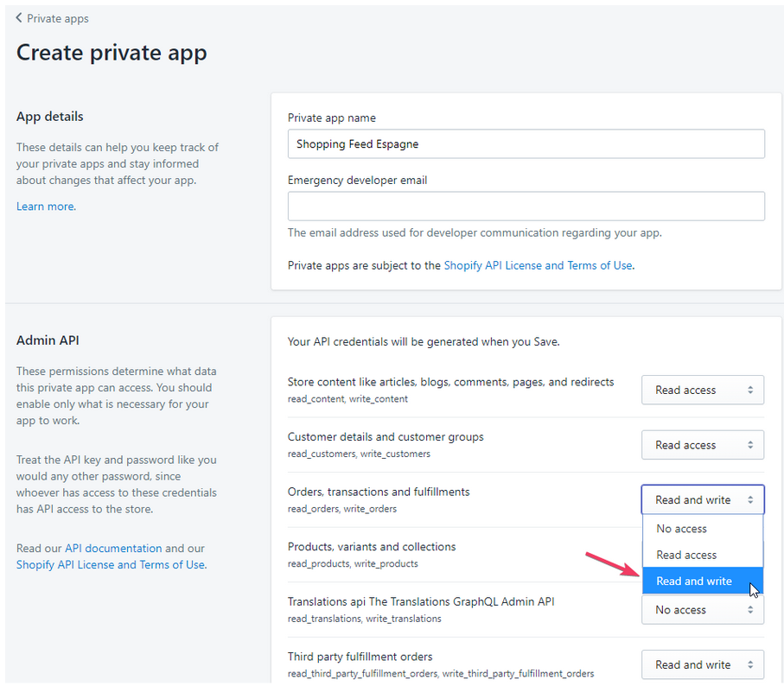Click the Store content dropdown arrows icon
Viewport: 784px width, 686px height.
click(750, 390)
